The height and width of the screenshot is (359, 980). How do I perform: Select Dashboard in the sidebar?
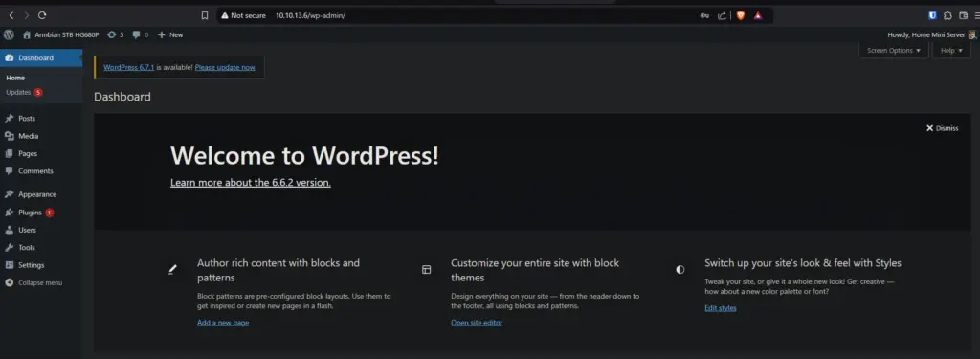click(41, 57)
